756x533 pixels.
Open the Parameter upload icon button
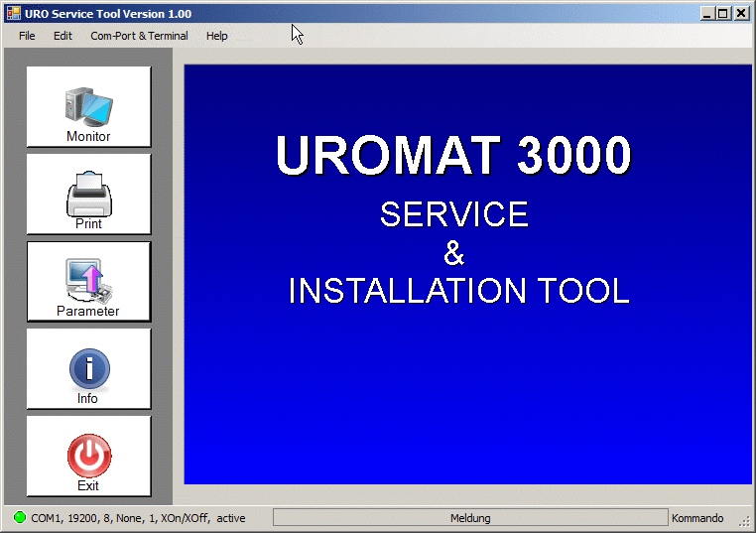88,281
